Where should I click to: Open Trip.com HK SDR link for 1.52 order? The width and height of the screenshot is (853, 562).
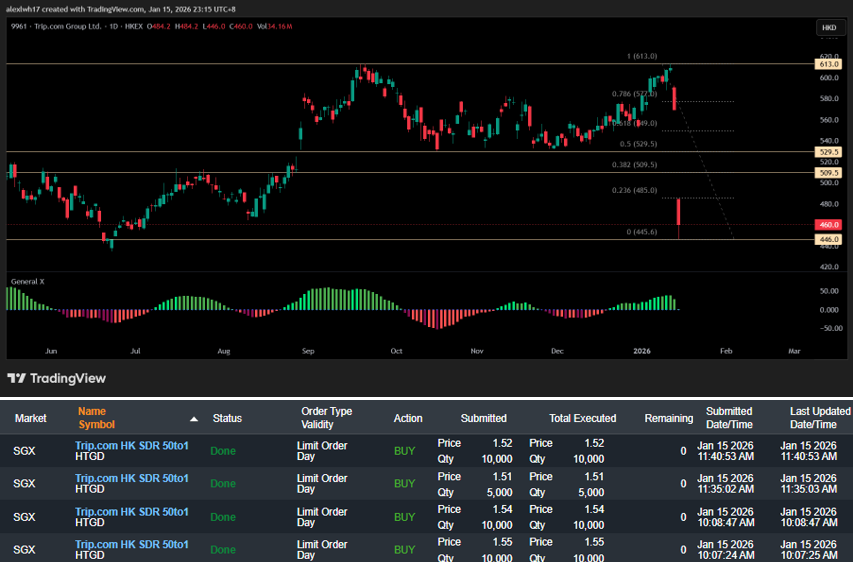point(131,445)
